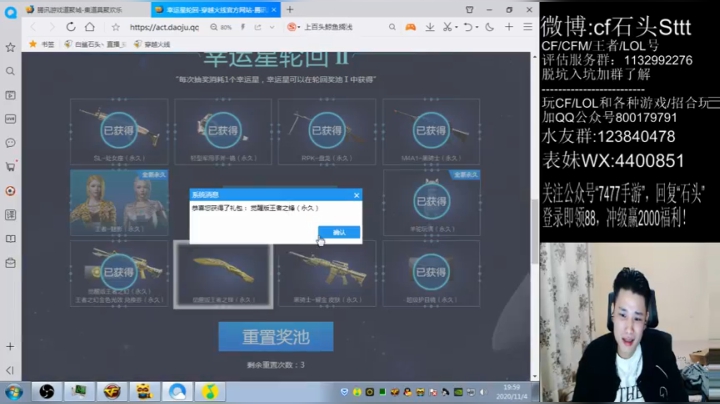Open the 穿越火线 bookmark

pos(152,44)
